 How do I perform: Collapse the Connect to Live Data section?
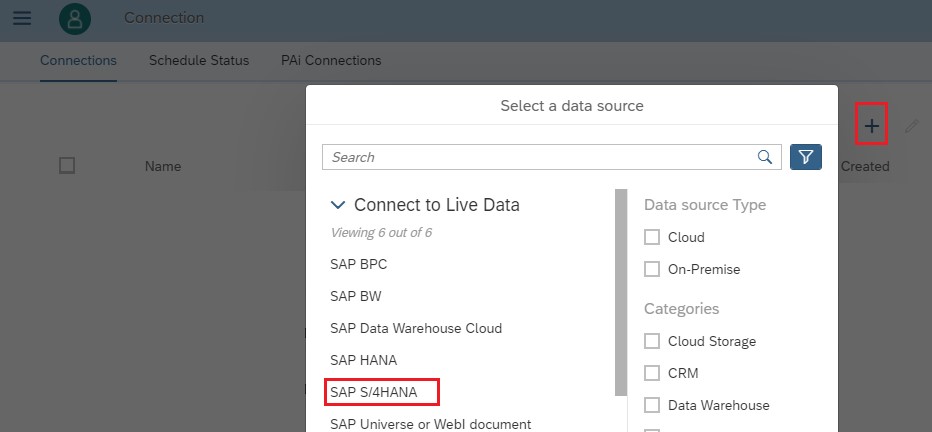pos(338,205)
